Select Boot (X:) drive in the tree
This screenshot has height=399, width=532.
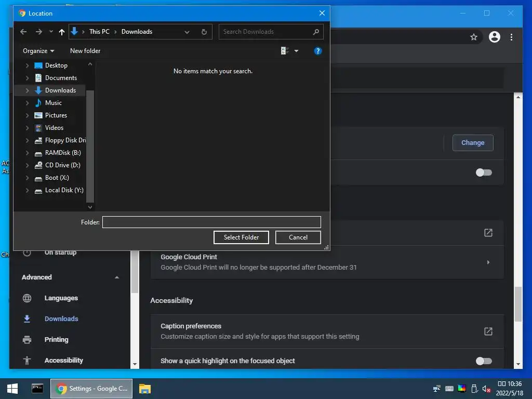[57, 178]
